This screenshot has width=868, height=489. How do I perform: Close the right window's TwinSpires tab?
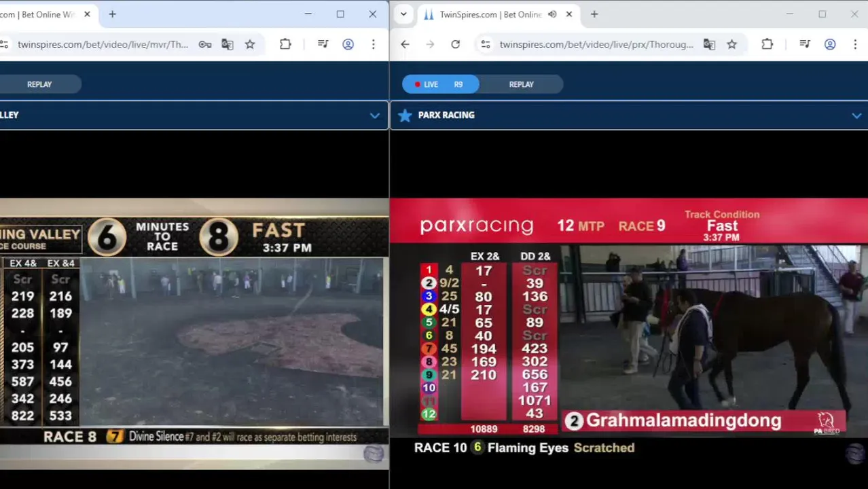pyautogui.click(x=569, y=14)
